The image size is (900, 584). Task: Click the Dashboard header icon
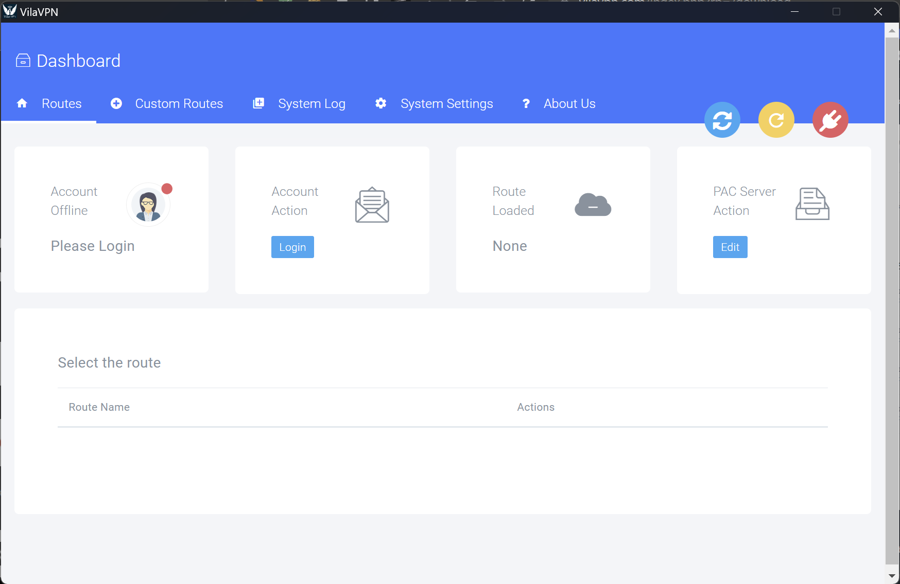tap(23, 61)
